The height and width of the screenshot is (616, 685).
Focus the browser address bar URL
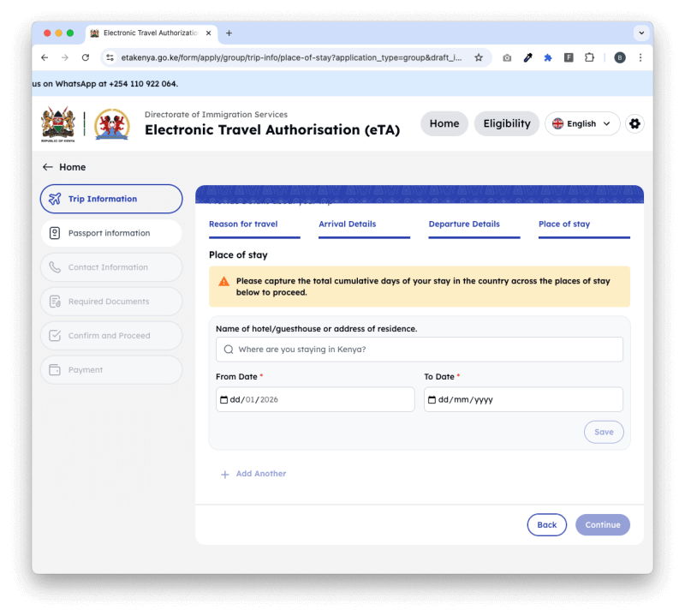point(291,57)
